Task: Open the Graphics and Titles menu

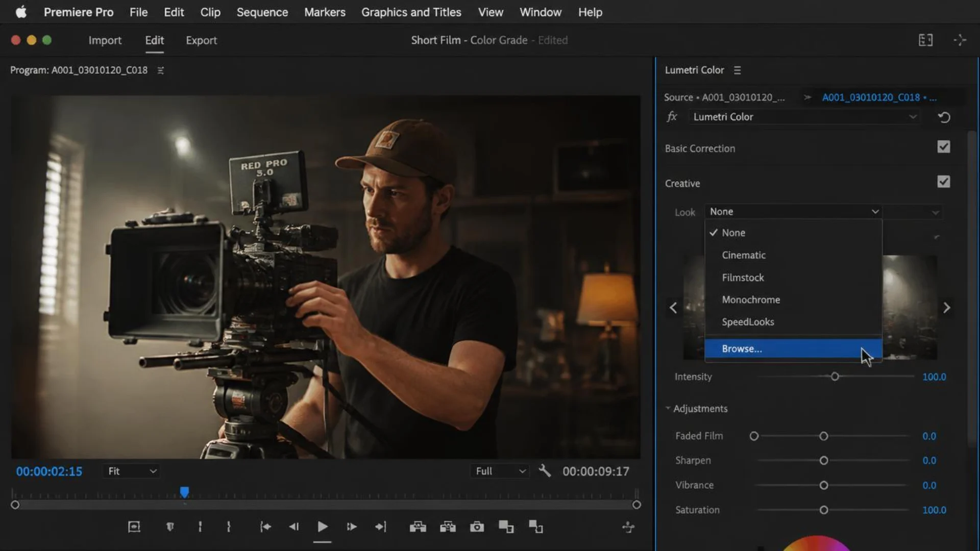Action: click(411, 12)
